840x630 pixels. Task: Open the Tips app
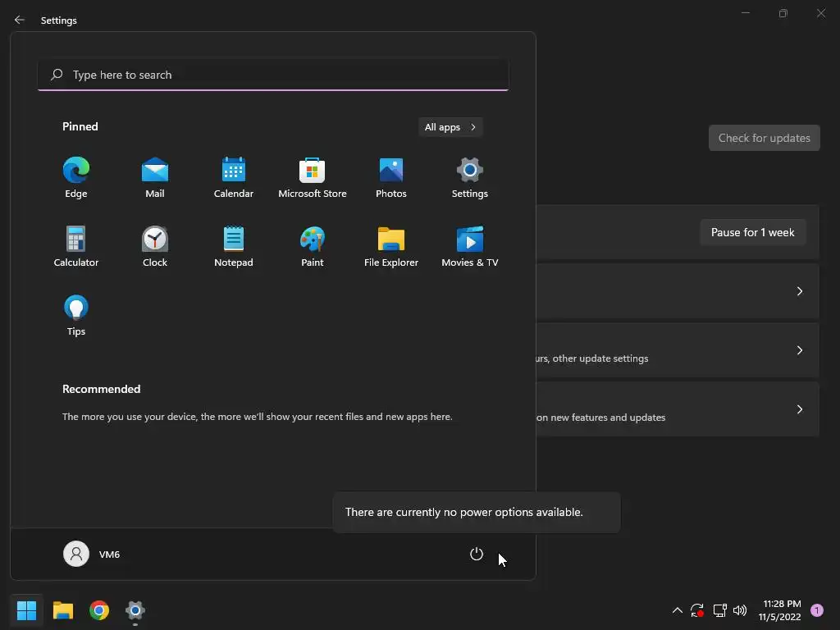click(76, 316)
